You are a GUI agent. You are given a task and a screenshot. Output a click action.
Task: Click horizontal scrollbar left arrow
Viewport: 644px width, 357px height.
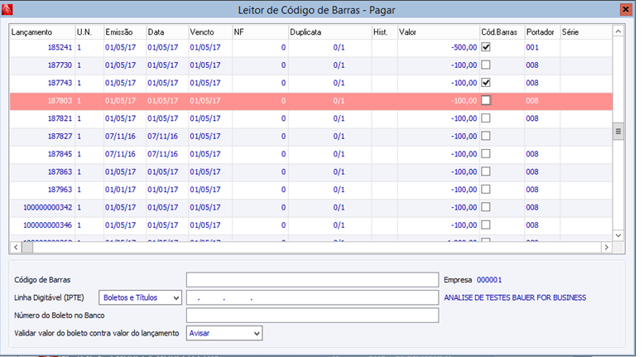(x=16, y=247)
